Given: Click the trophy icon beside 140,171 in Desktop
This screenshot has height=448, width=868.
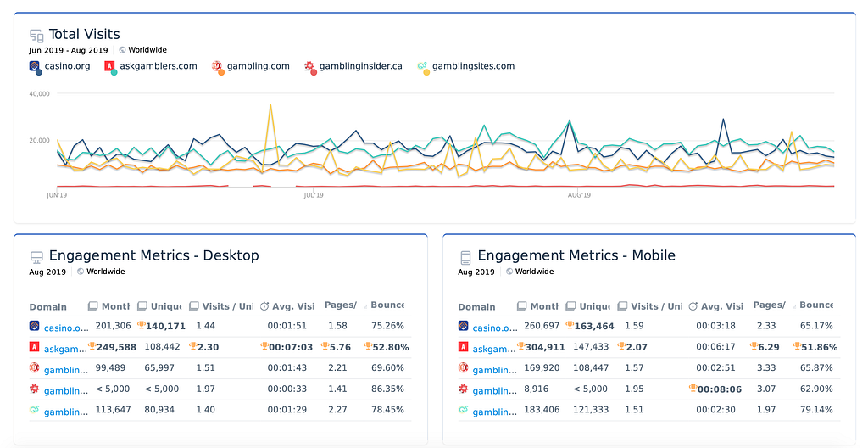Looking at the screenshot, I should pos(142,325).
